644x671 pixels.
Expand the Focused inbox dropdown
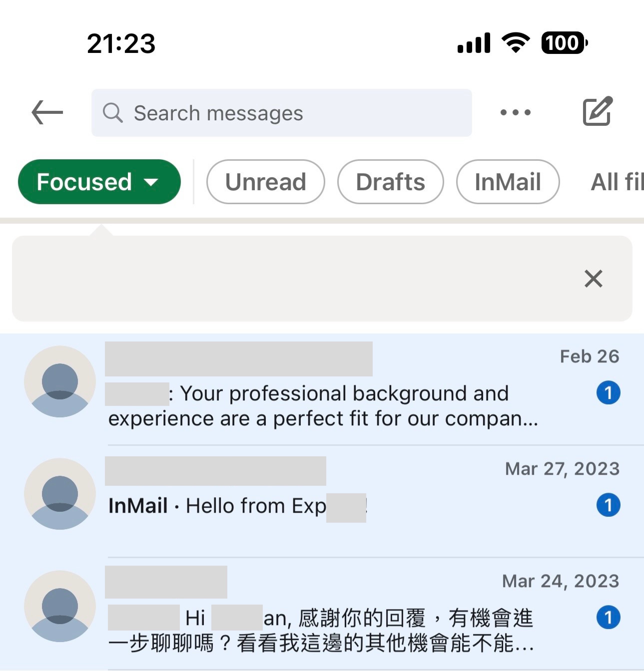(99, 181)
